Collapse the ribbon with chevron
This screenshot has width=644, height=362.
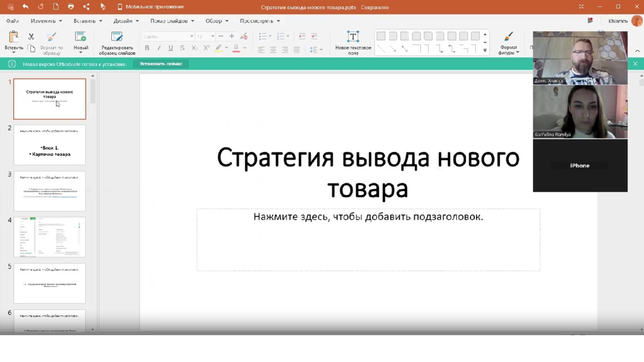637,51
